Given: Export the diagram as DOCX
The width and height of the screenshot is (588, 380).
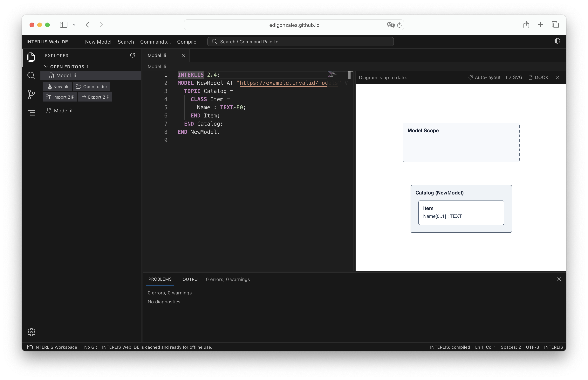Looking at the screenshot, I should (x=538, y=77).
